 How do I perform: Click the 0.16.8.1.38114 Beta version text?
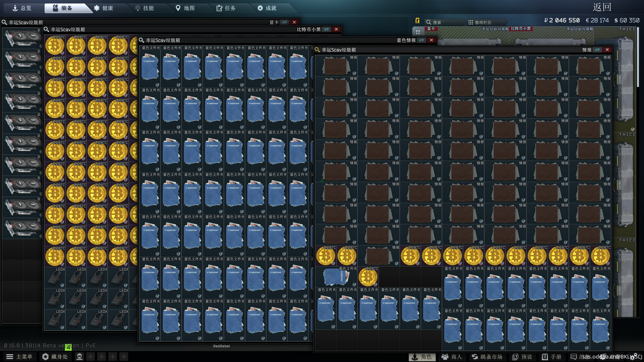[42, 346]
